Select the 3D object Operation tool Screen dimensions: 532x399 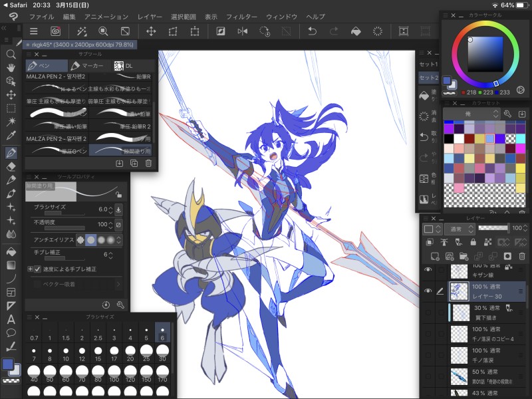pyautogui.click(x=11, y=81)
